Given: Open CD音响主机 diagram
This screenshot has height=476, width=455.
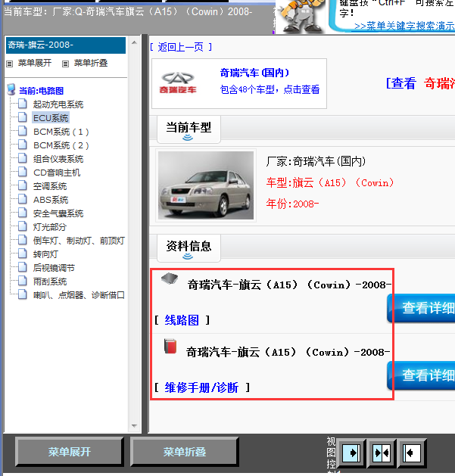Looking at the screenshot, I should coord(57,173).
